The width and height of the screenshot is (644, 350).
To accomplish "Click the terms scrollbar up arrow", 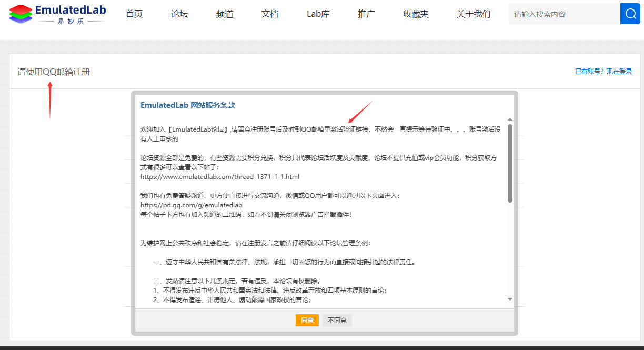I will pyautogui.click(x=510, y=119).
